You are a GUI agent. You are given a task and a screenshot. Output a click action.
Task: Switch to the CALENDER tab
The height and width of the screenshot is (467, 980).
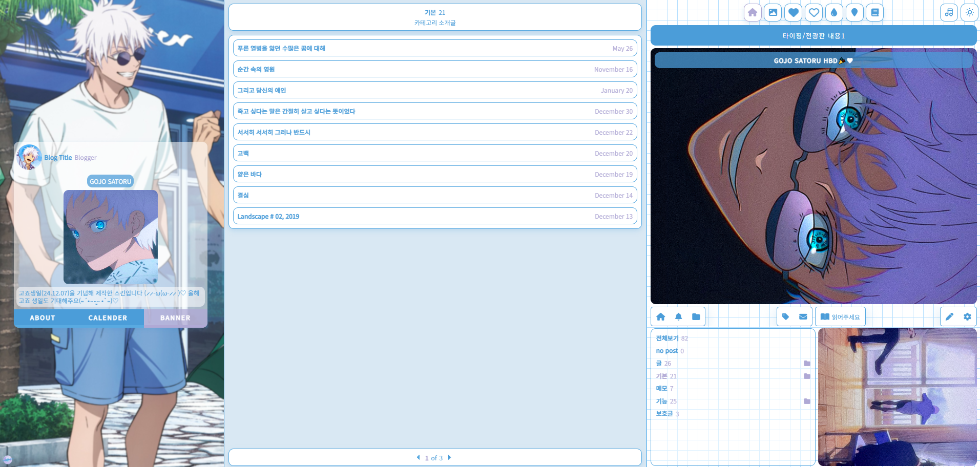point(108,318)
